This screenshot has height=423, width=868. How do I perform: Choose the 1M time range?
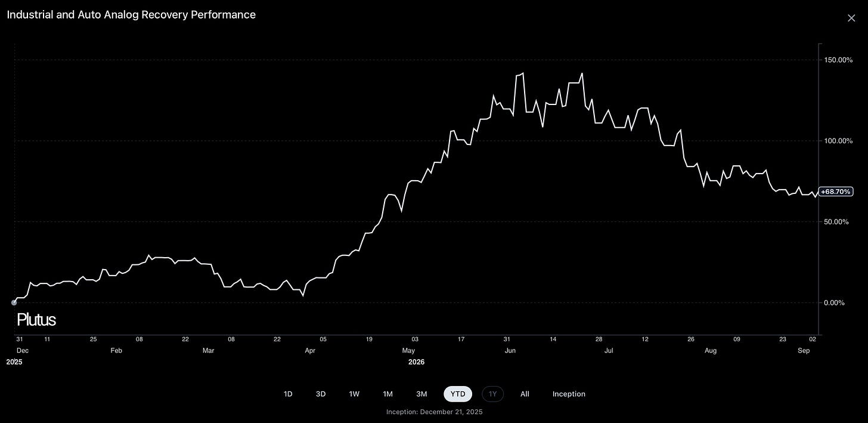387,394
